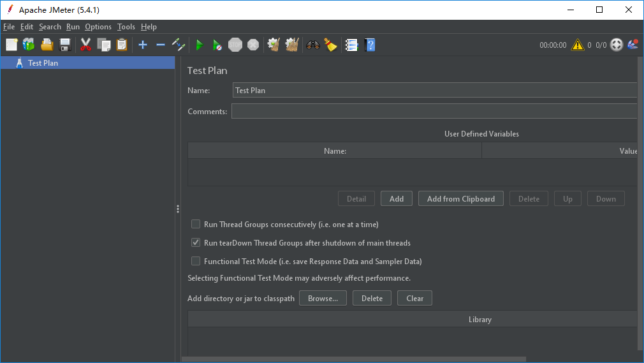Expand all nodes with the plus icon
Screen dimensions: 644x363
[143, 45]
